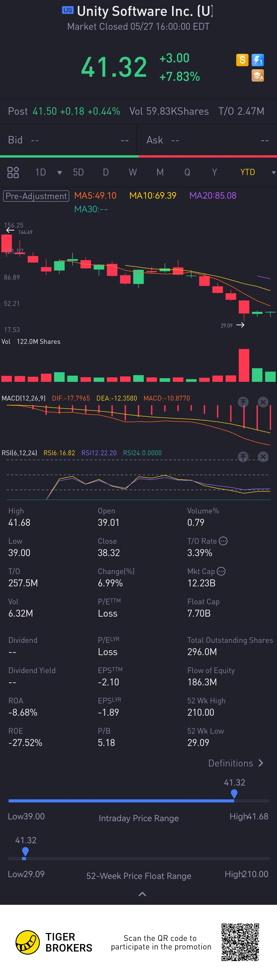Screen dimensions: 277x980
Task: Pin MACD indicator panel to top
Action: (243, 402)
